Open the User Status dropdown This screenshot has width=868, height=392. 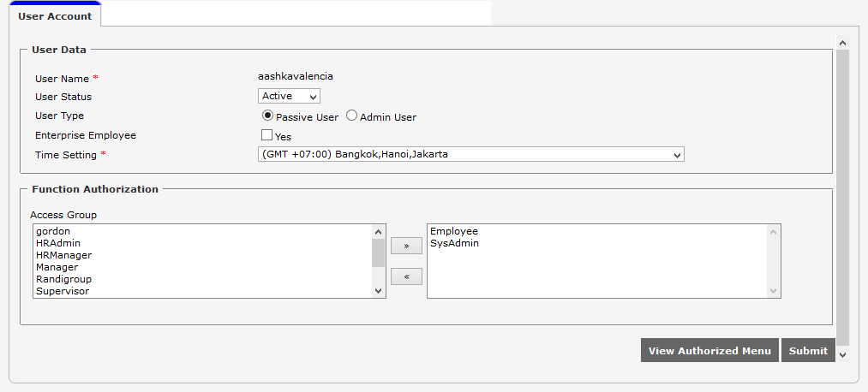(289, 96)
